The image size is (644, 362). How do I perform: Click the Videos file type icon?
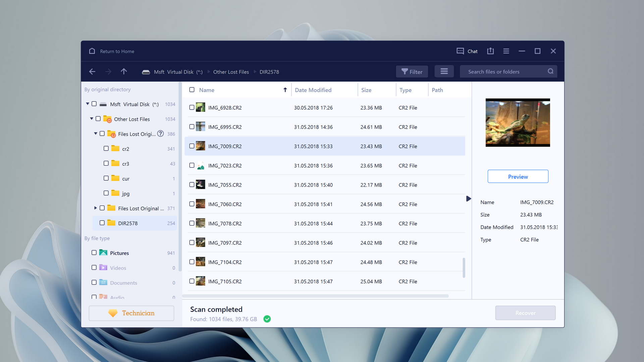[x=103, y=267]
